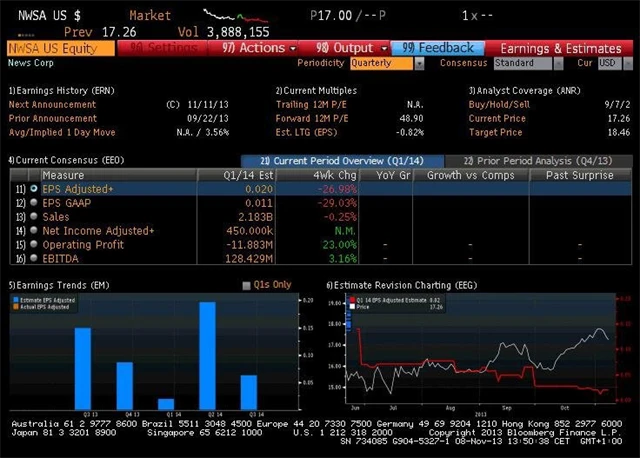640x458 pixels.
Task: Select the EPS Adjusted+ radio button
Action: coord(34,189)
